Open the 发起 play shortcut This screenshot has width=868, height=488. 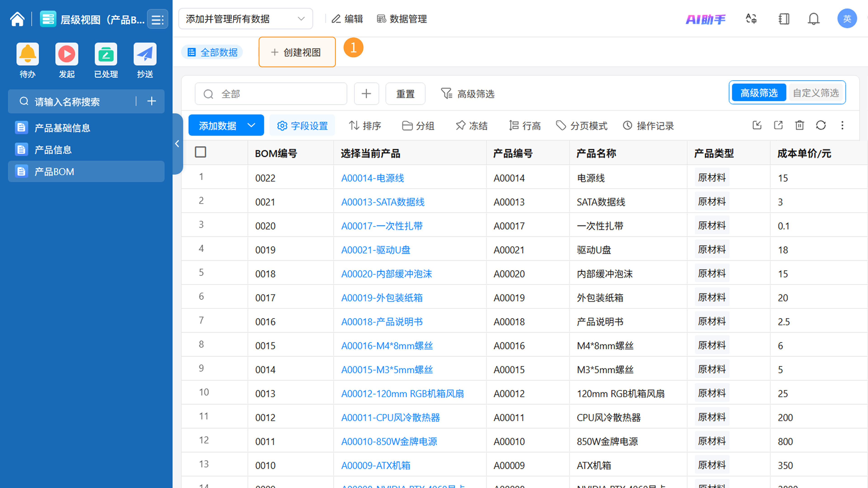[67, 54]
